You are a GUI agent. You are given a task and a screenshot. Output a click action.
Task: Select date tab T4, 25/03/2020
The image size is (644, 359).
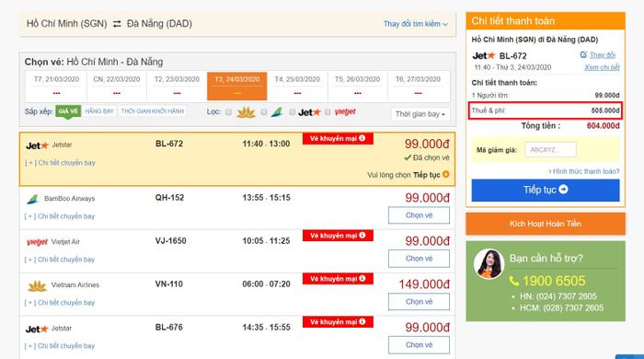point(297,86)
